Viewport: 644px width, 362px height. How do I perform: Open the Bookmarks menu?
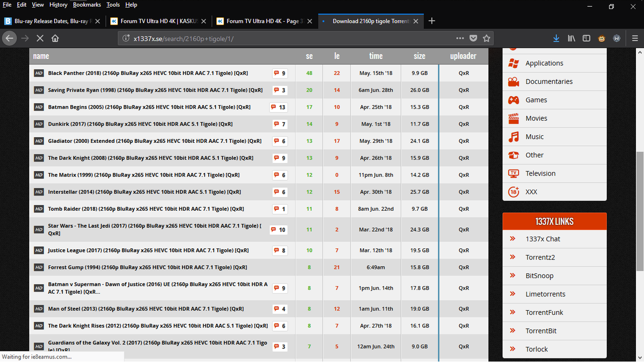pos(87,5)
